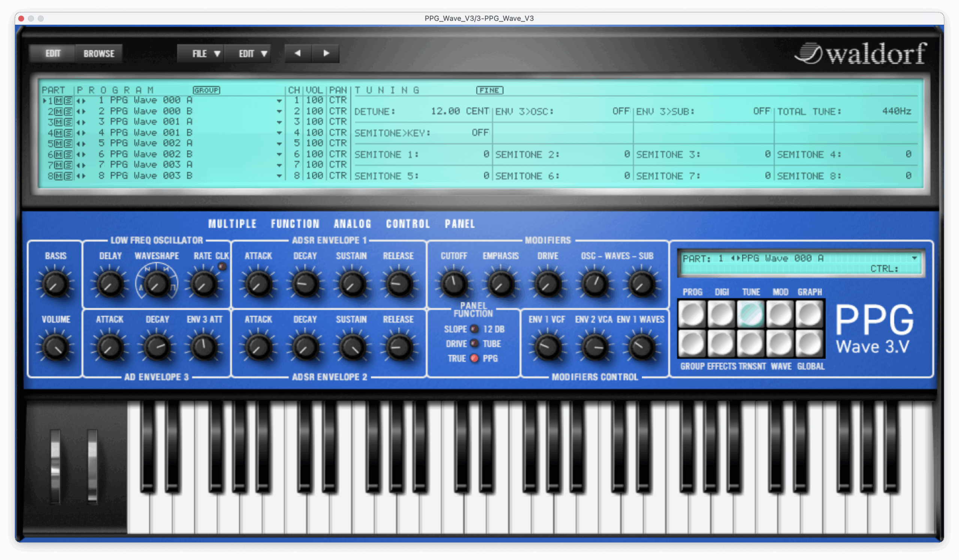Click the ADSR Envelope 1 ATTACK knob
This screenshot has height=560, width=959.
(258, 284)
